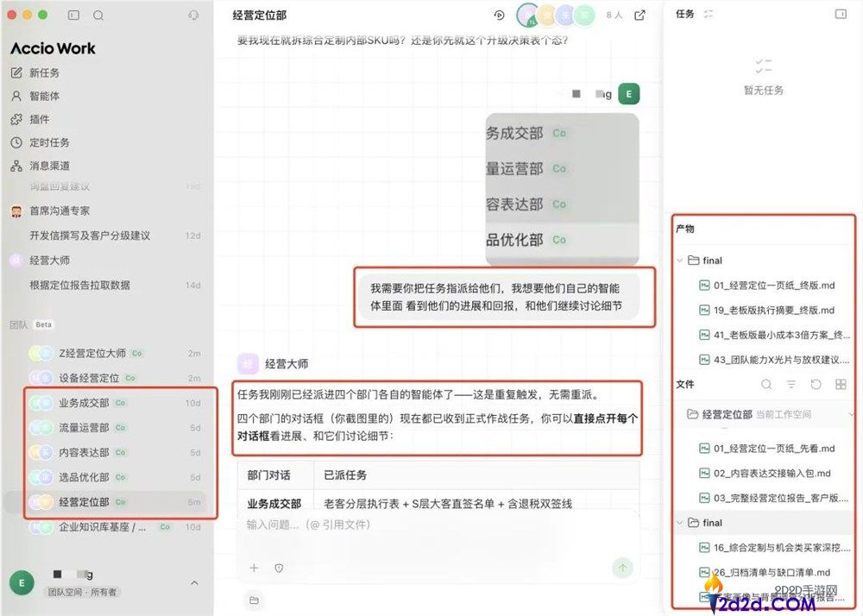863x616 pixels.
Task: Click member avatars group in chat header
Action: pyautogui.click(x=556, y=16)
